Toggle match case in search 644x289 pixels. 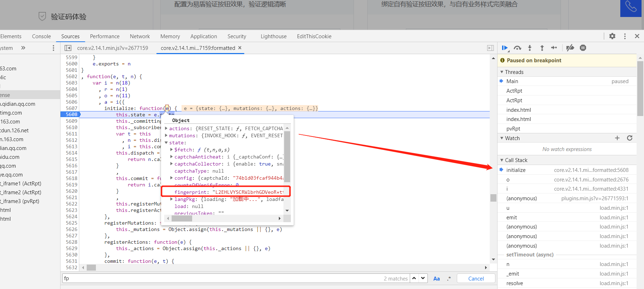(x=437, y=279)
